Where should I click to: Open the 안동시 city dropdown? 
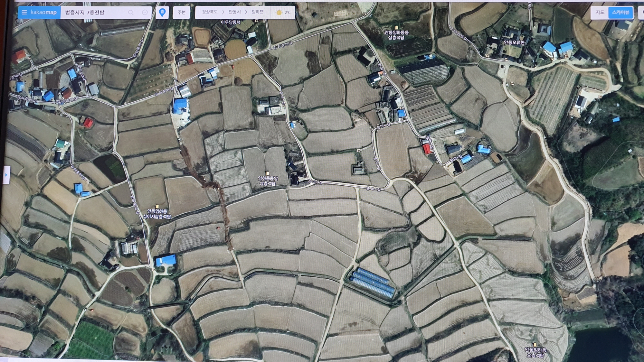coord(235,12)
